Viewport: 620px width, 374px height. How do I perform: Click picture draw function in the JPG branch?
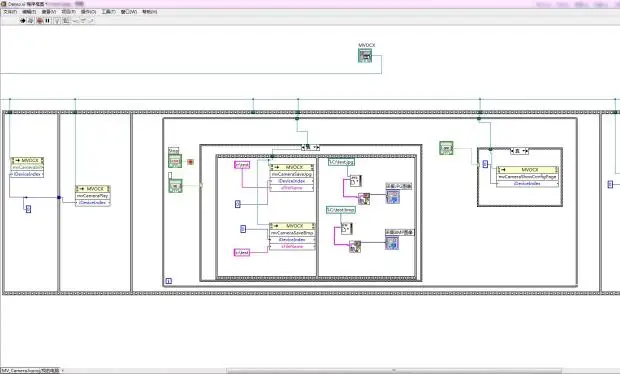pos(364,199)
